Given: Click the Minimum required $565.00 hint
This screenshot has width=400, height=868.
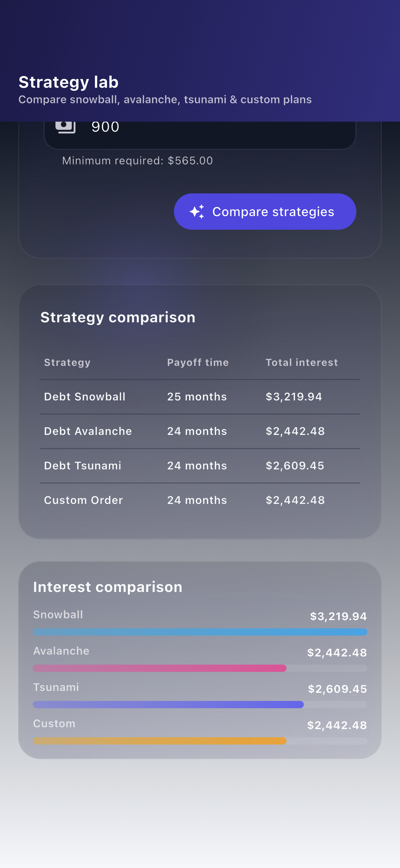Looking at the screenshot, I should (138, 160).
